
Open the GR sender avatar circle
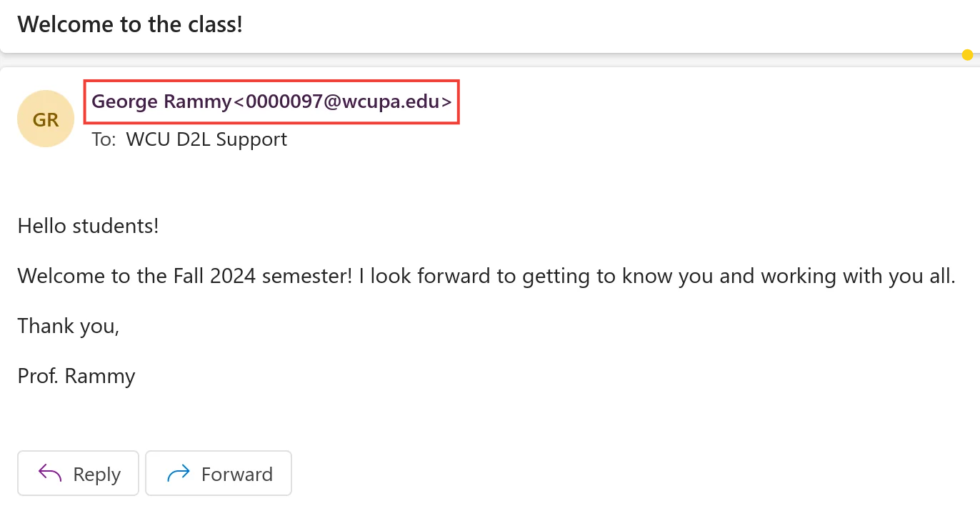(46, 119)
